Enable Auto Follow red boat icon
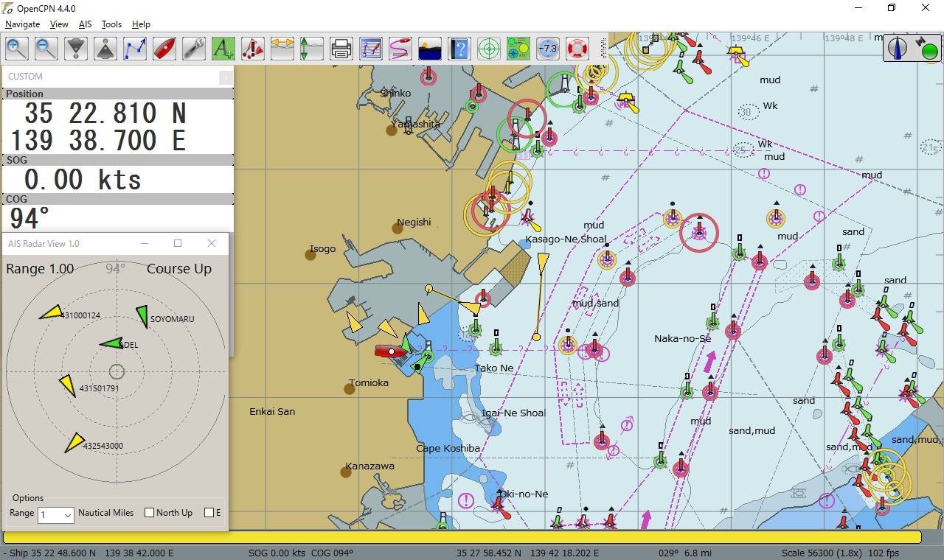The image size is (944, 560). tap(164, 49)
